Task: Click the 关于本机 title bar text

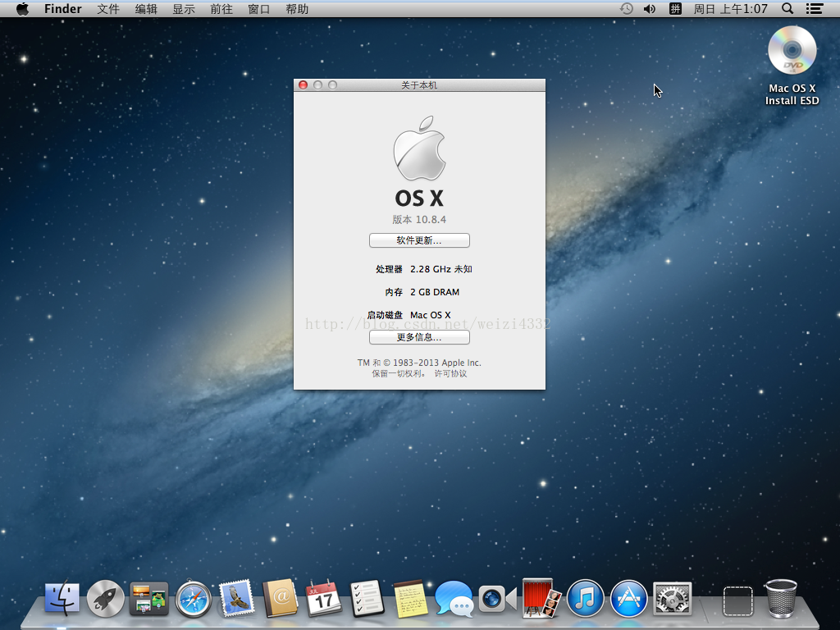Action: [419, 85]
